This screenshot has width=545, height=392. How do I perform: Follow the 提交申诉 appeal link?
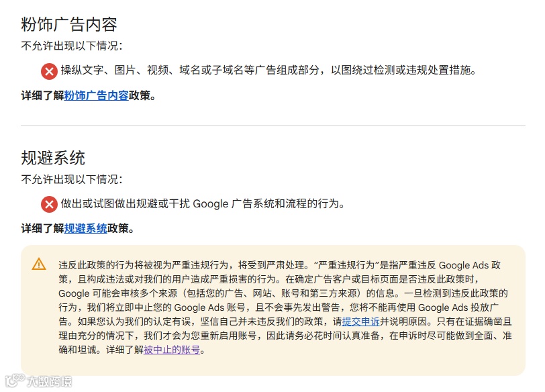(x=361, y=322)
